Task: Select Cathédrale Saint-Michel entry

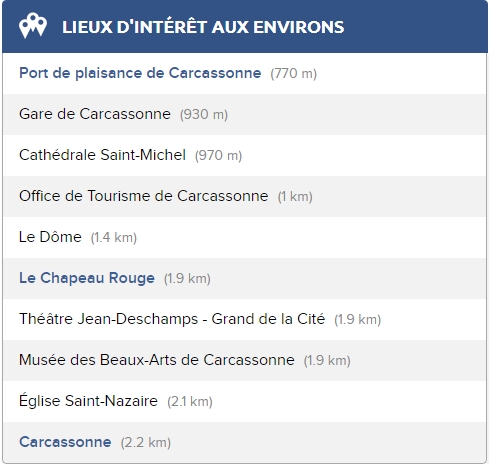Action: pyautogui.click(x=102, y=155)
